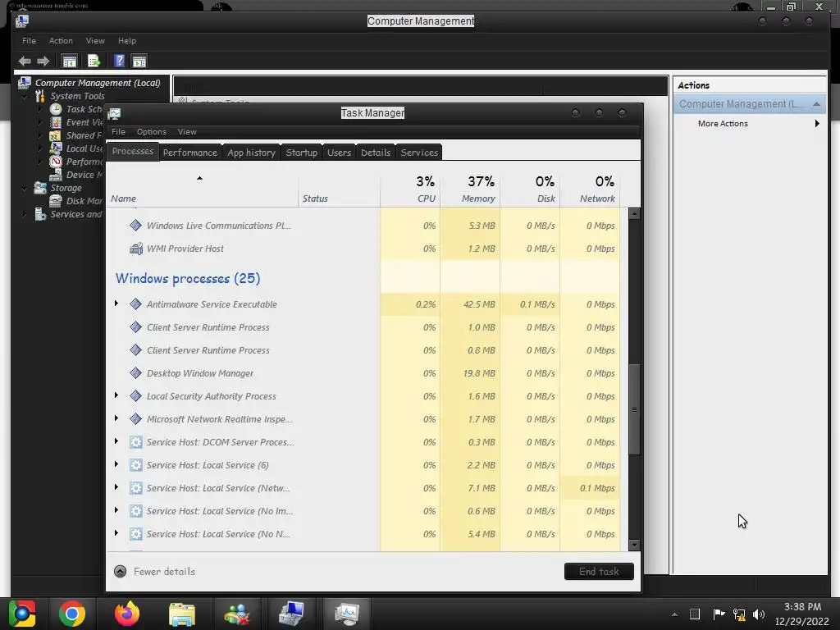Viewport: 840px width, 630px height.
Task: Click the volume speaker tray icon
Action: (x=759, y=614)
